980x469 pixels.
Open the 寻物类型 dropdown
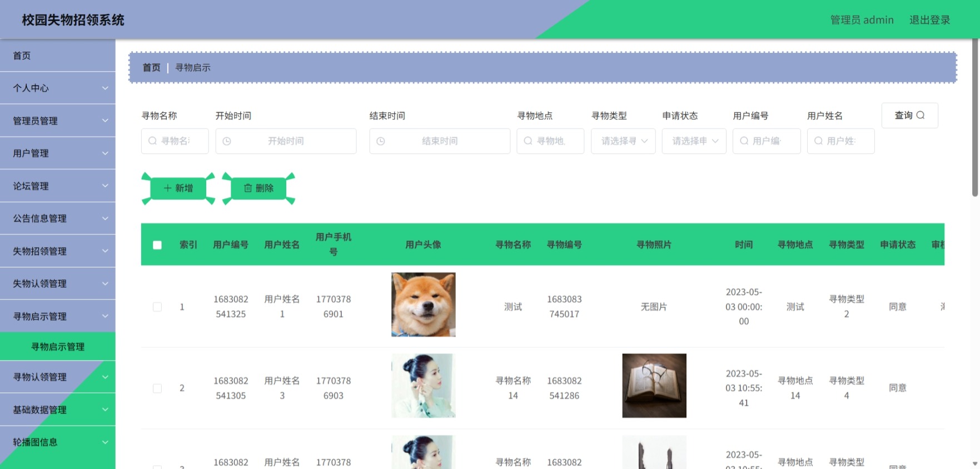pyautogui.click(x=623, y=141)
